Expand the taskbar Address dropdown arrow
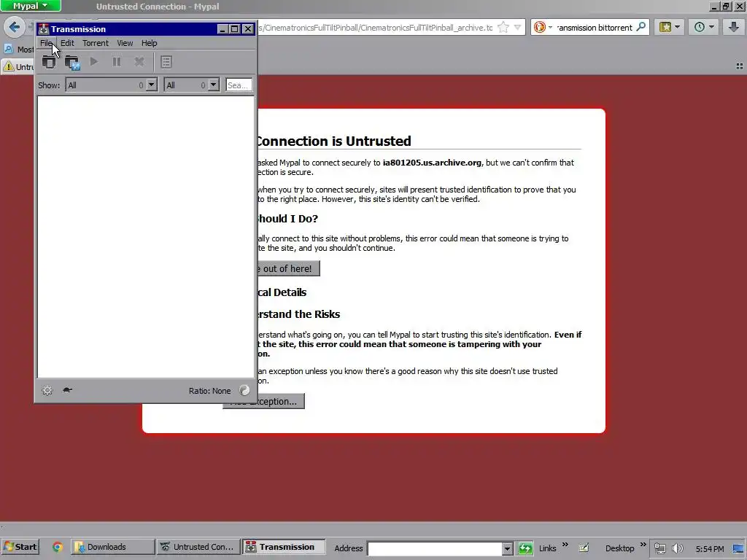The width and height of the screenshot is (747, 560). [x=508, y=548]
